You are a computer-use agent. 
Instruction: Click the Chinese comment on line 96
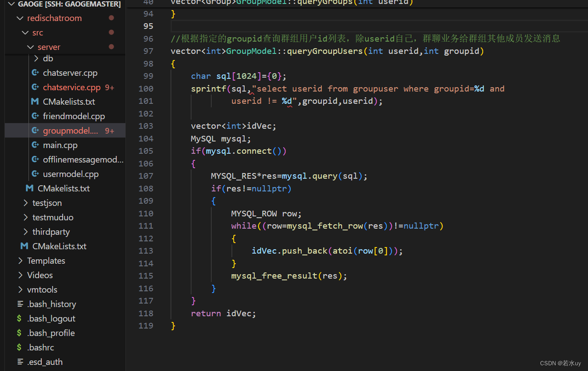365,39
